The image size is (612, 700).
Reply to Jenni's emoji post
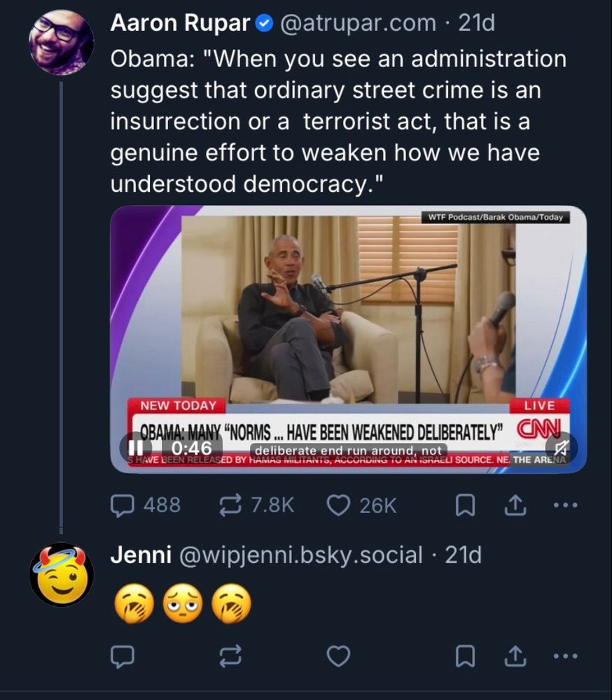(x=123, y=655)
